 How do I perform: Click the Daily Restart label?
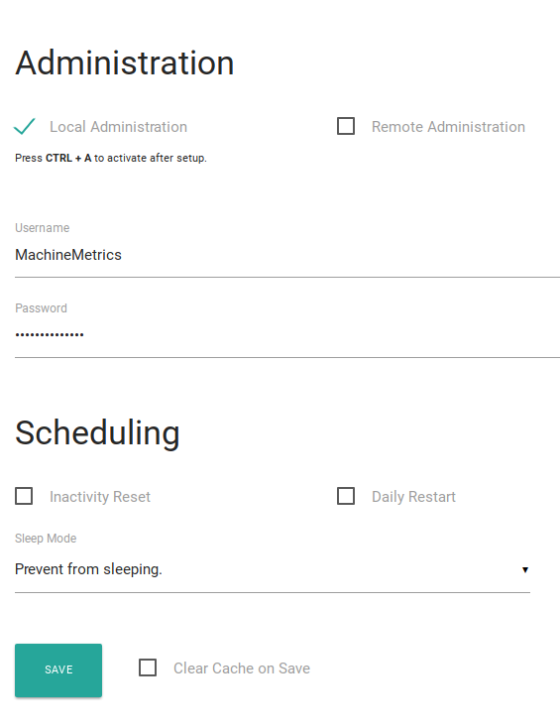click(413, 497)
